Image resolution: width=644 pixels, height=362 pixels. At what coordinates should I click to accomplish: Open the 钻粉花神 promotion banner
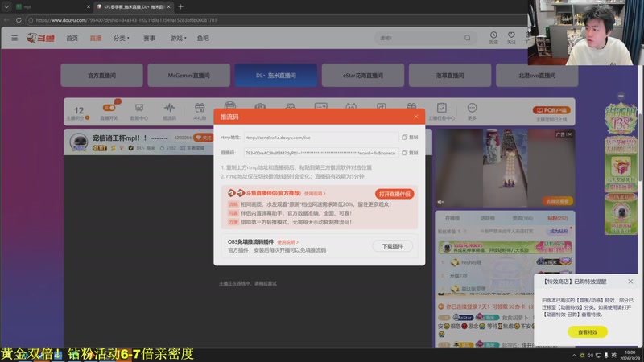pos(506,247)
